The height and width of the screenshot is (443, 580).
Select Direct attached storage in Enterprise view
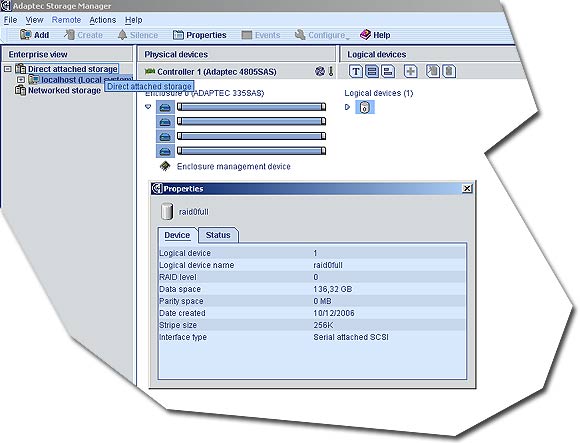[72, 69]
